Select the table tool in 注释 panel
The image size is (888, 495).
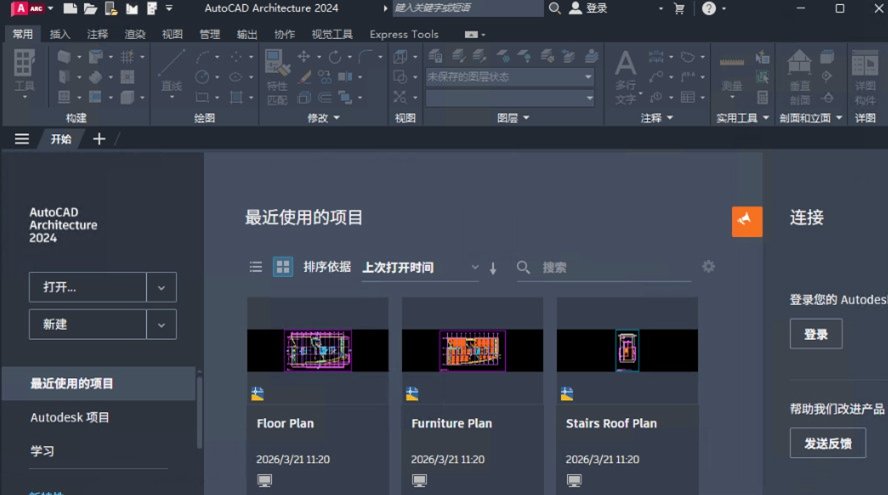(x=688, y=97)
